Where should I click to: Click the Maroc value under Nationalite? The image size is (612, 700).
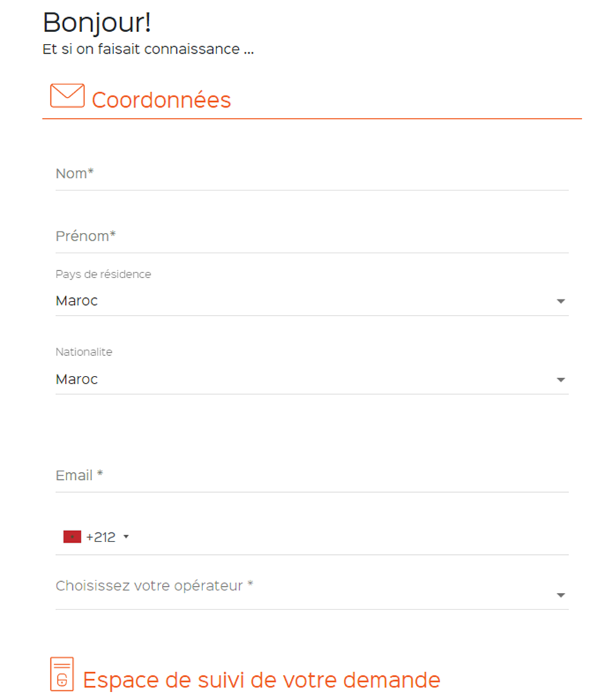coord(77,379)
